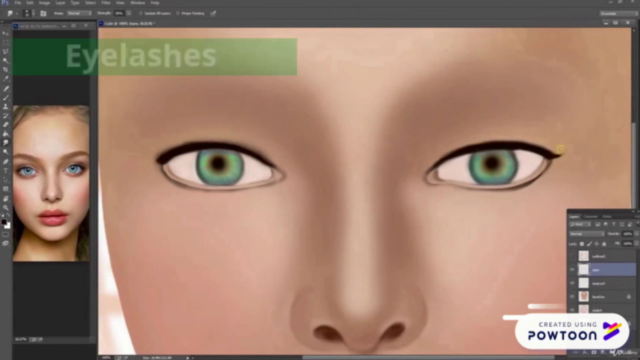Switch to the Paths tab
The height and width of the screenshot is (360, 640).
[607, 216]
